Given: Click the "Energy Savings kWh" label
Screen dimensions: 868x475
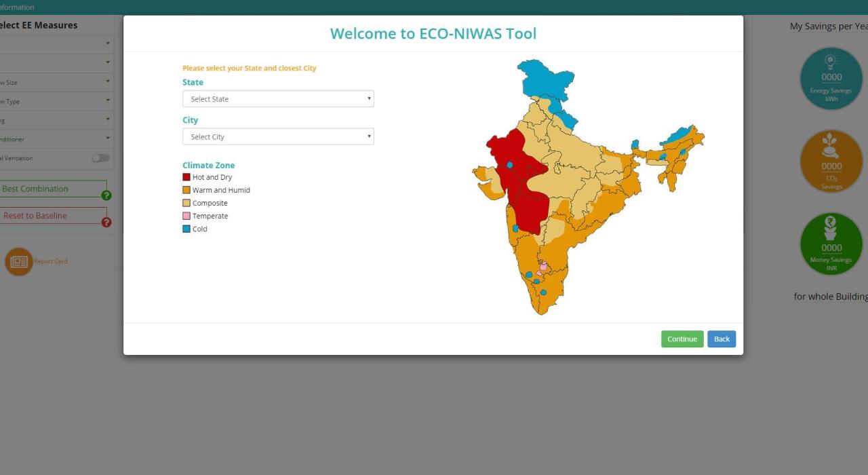Looking at the screenshot, I should point(831,94).
